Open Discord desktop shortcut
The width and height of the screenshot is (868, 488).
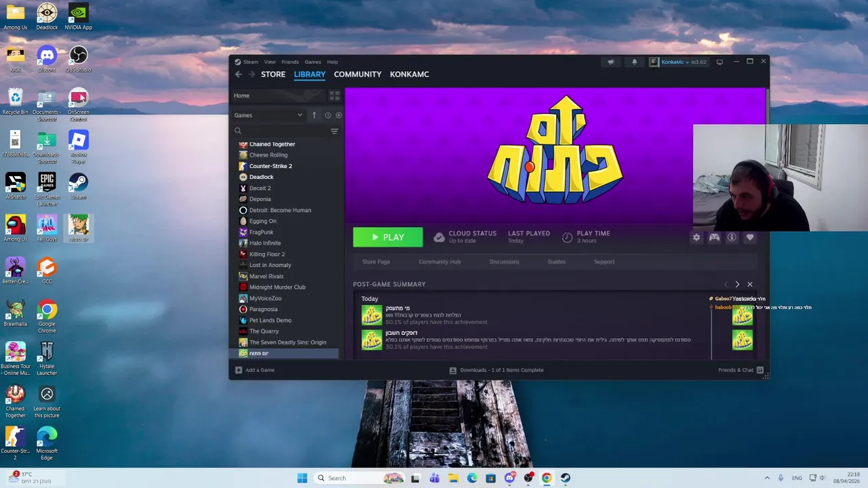click(47, 59)
